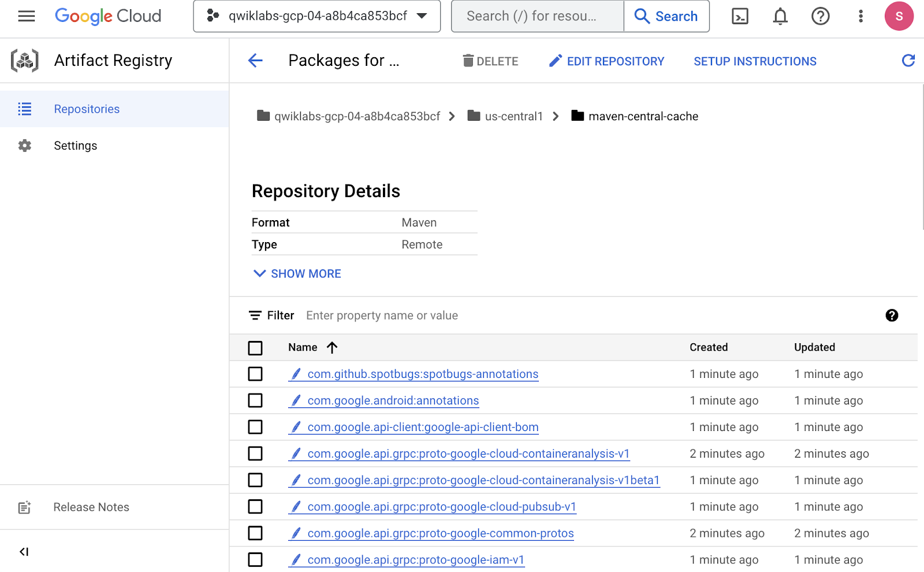Click the chevron after the project breadcrumb
Image resolution: width=924 pixels, height=572 pixels.
452,116
